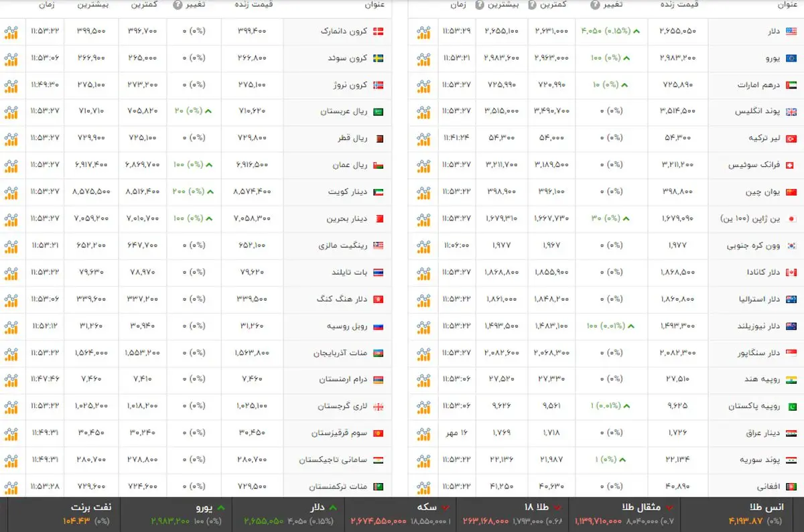
Task: Open the دلار هنگ کنگ currency link
Action: point(342,300)
